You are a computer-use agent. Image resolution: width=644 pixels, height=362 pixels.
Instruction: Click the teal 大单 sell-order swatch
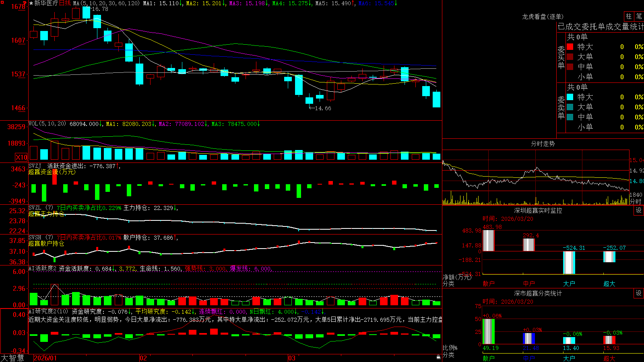(570, 107)
